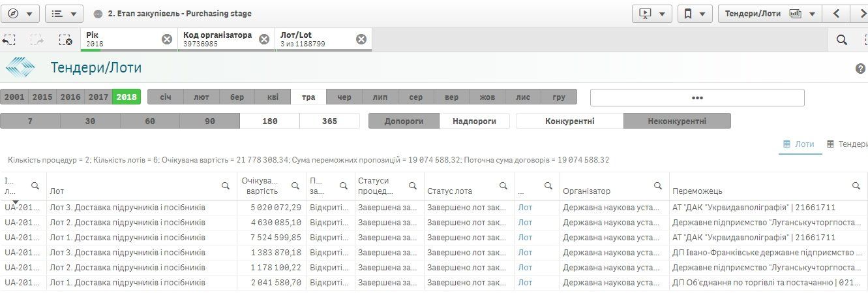Viewport: 868px width, 301px height.
Task: Open Лот link for value 5 020 072,29
Action: point(525,208)
